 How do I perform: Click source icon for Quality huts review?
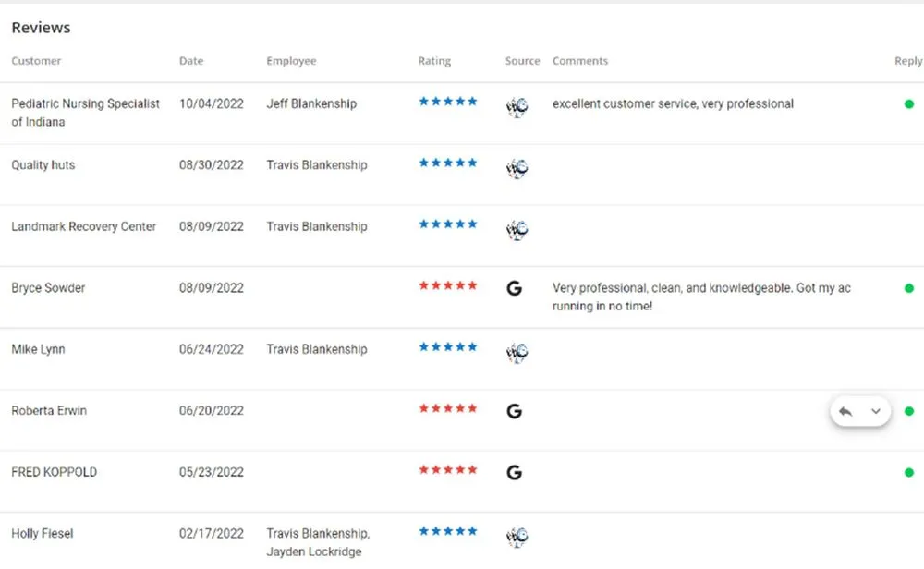click(517, 168)
